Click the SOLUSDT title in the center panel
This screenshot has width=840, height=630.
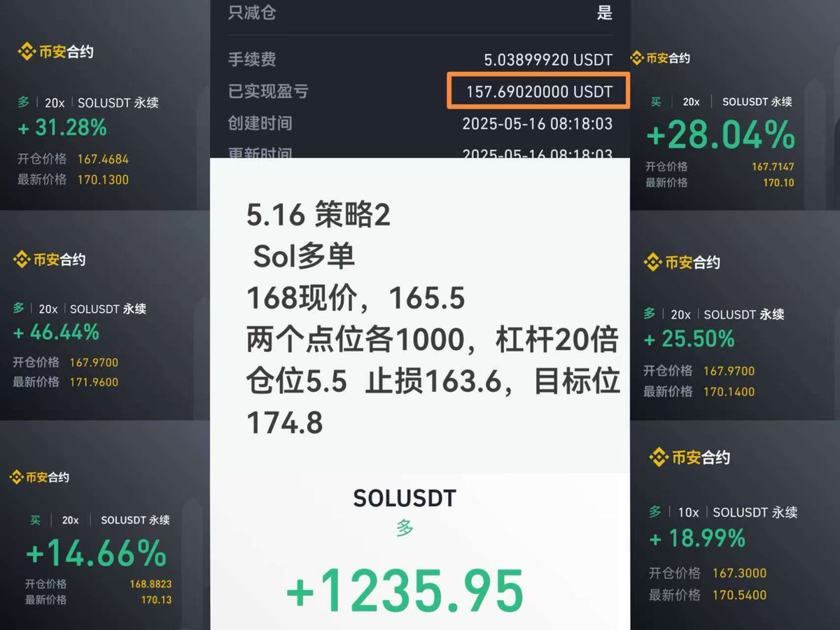coord(405,498)
